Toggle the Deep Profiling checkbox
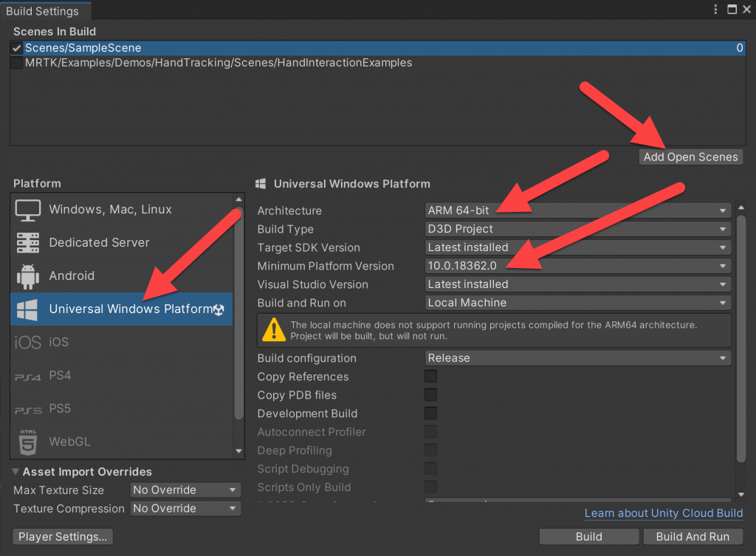Image resolution: width=756 pixels, height=556 pixels. coord(430,450)
